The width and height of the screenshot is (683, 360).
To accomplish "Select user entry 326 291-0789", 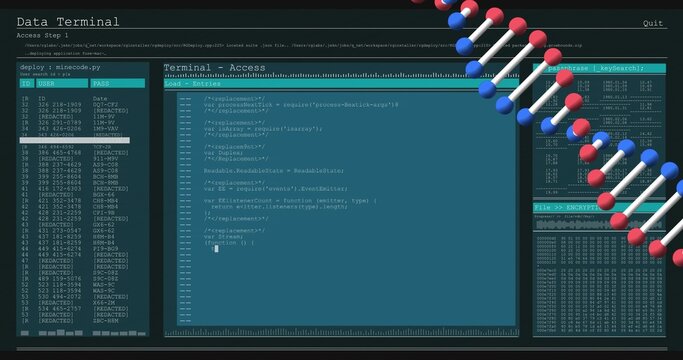I will point(59,123).
